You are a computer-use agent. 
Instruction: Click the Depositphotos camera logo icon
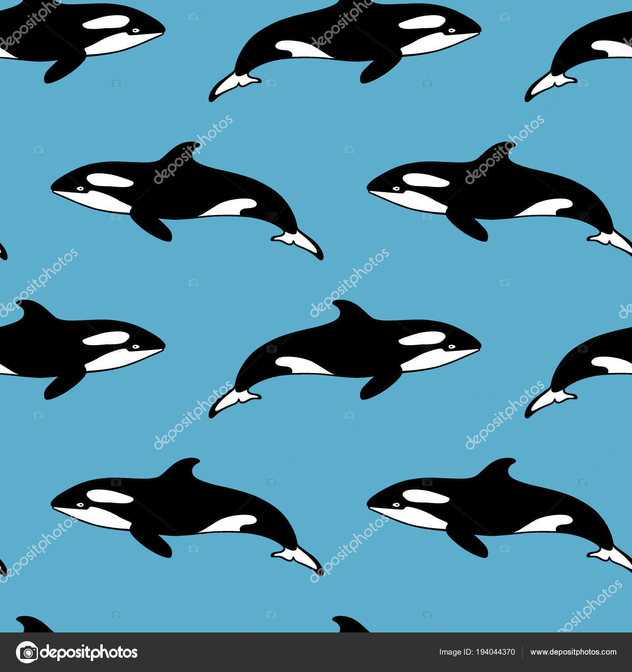[x=26, y=651]
